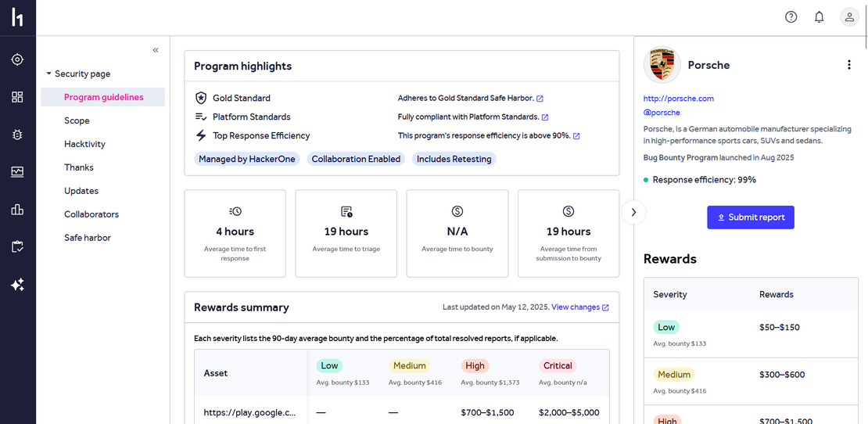Open the dashboard grid icon in sidebar

pyautogui.click(x=17, y=97)
